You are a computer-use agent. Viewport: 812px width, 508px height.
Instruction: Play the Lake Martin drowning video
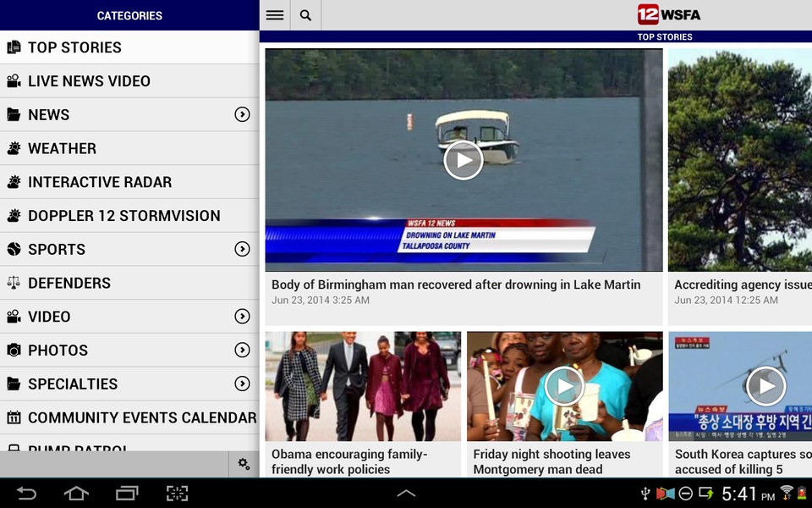464,161
